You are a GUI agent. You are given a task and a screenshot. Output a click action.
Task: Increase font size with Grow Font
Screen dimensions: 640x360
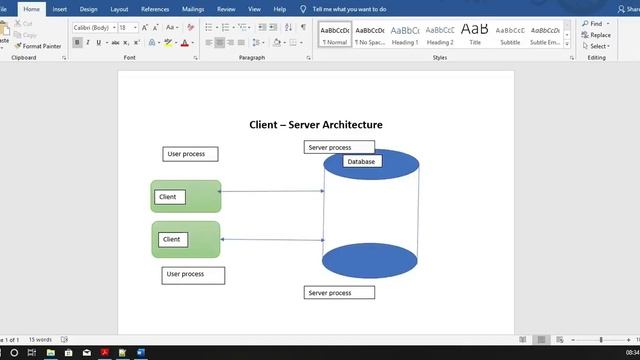click(144, 28)
